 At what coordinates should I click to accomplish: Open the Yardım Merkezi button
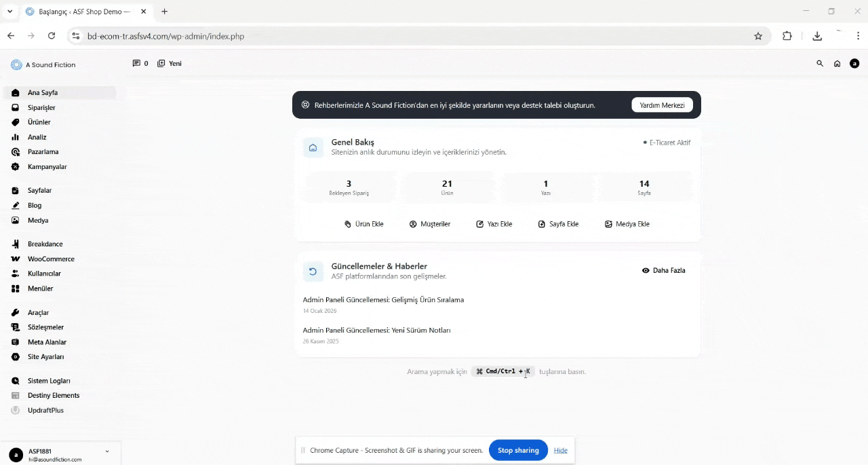[x=662, y=105]
